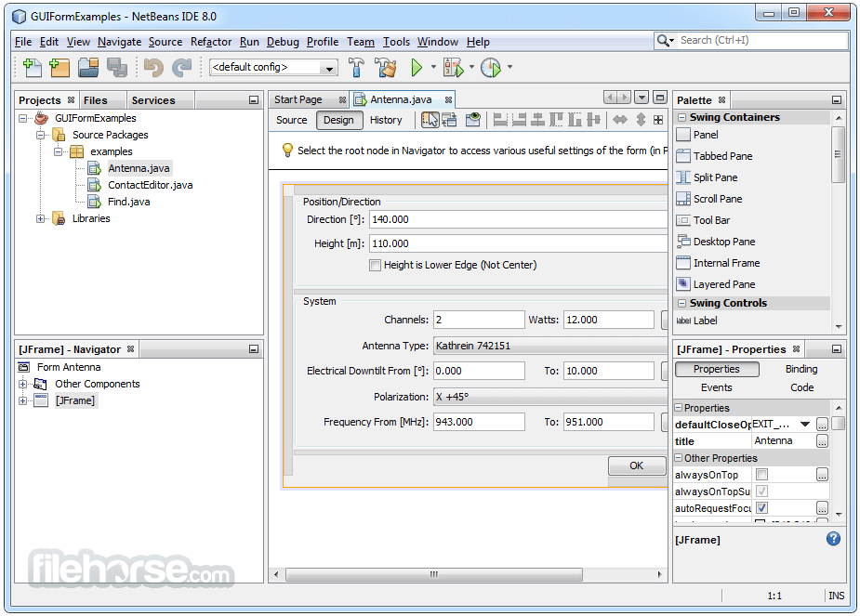860x616 pixels.
Task: Close the Antenna.java editor tab
Action: click(449, 99)
